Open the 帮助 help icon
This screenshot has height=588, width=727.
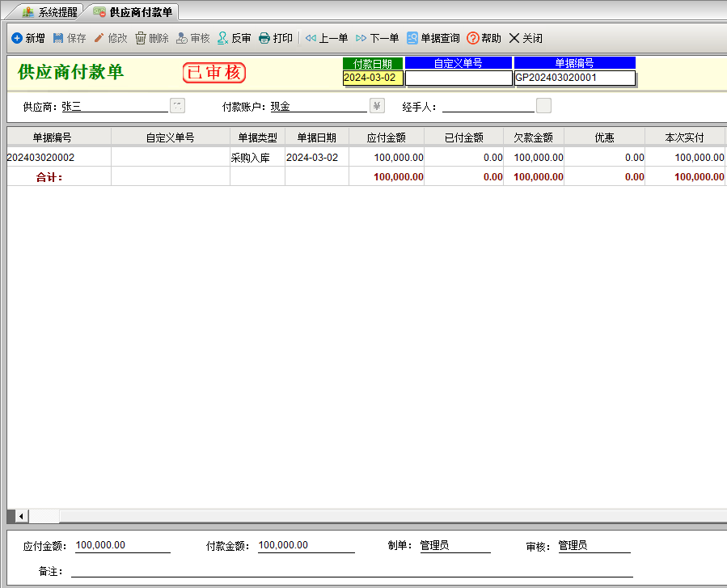pos(484,38)
